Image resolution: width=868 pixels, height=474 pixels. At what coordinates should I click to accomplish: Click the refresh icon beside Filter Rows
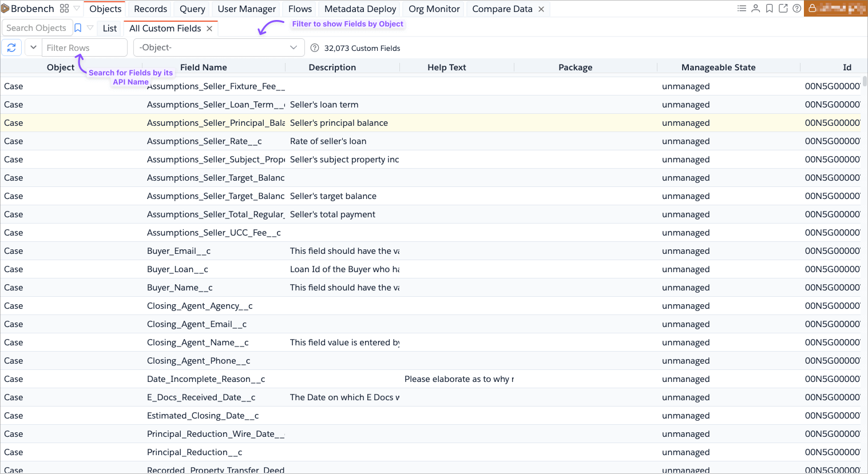coord(11,47)
